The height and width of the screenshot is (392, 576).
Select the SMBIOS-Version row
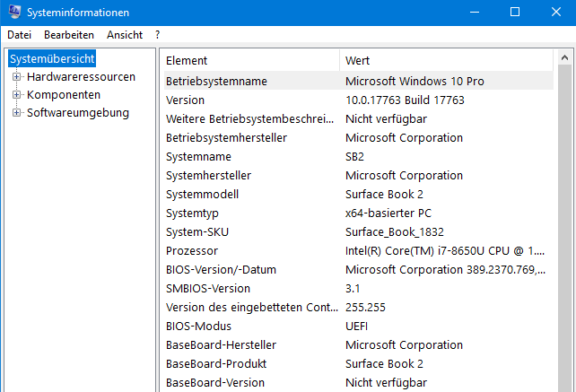[x=359, y=289]
